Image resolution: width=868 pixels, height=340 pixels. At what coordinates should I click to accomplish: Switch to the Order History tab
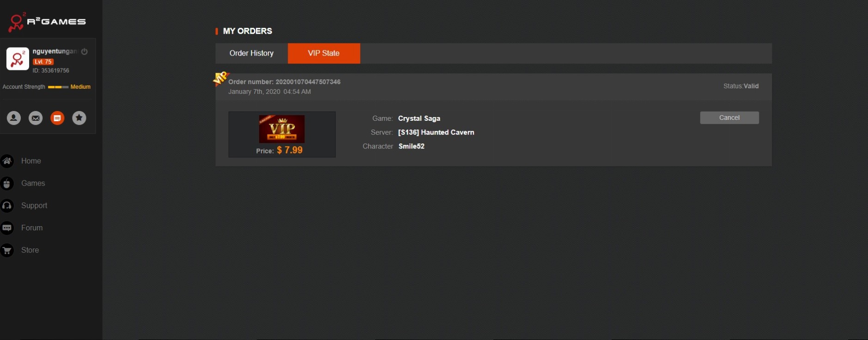[251, 53]
